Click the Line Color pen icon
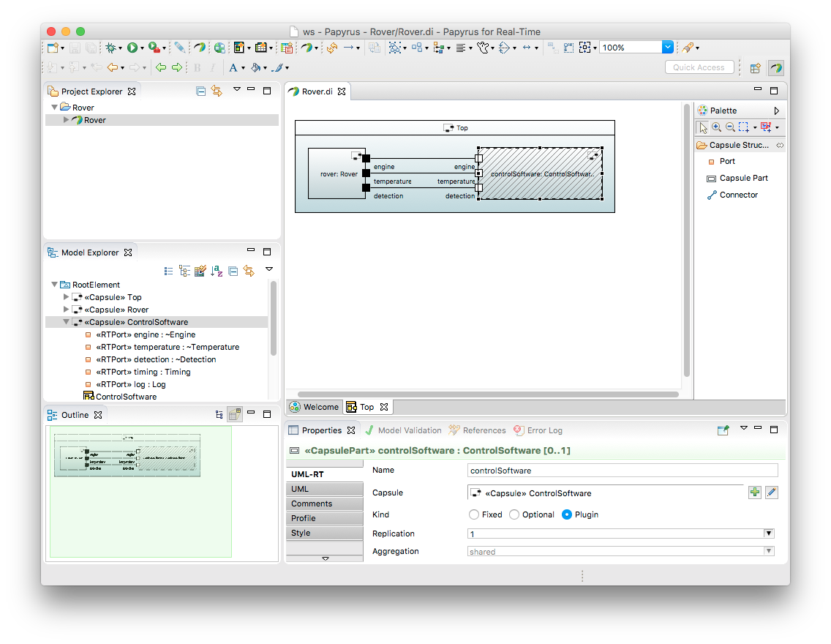The height and width of the screenshot is (644, 831). point(277,67)
